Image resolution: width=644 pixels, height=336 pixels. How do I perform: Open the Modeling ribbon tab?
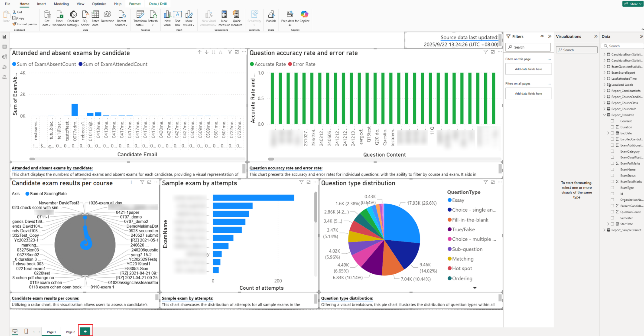pyautogui.click(x=61, y=4)
